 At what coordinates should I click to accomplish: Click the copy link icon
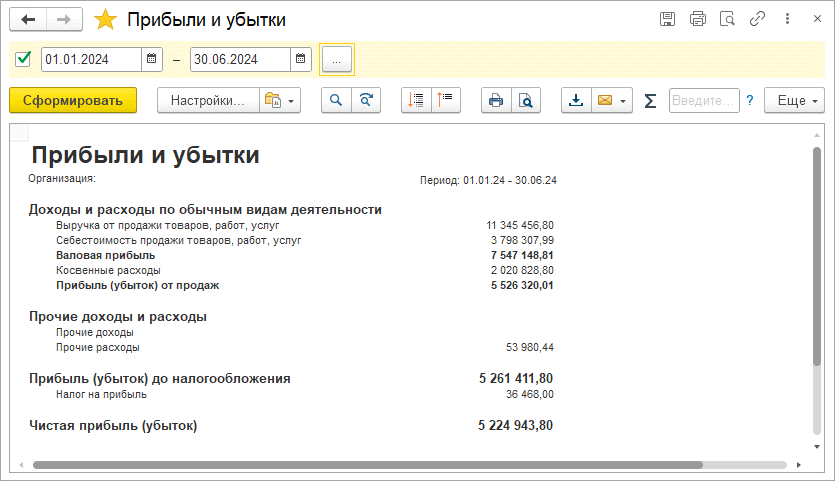click(758, 19)
